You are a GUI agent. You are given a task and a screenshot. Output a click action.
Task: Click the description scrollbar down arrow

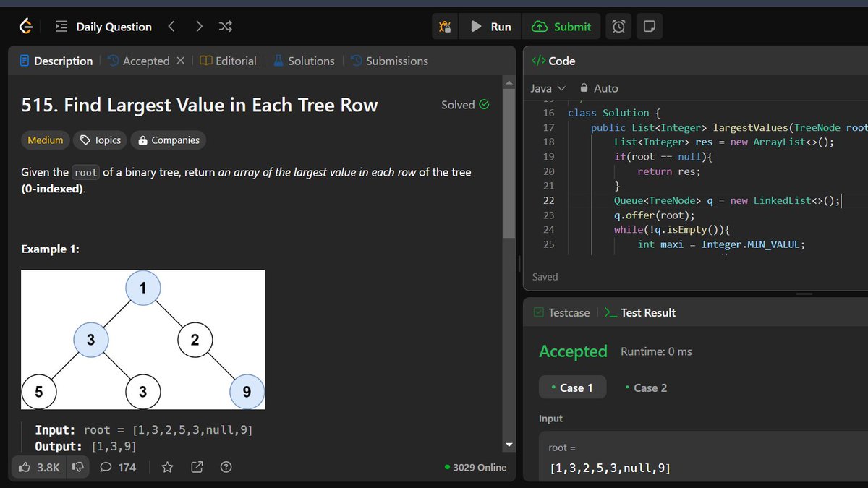pos(509,445)
